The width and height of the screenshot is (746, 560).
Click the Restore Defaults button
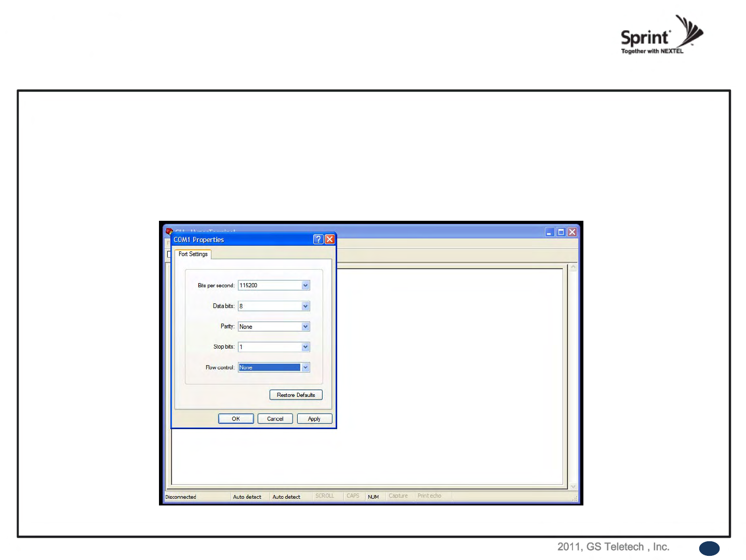[x=296, y=395]
